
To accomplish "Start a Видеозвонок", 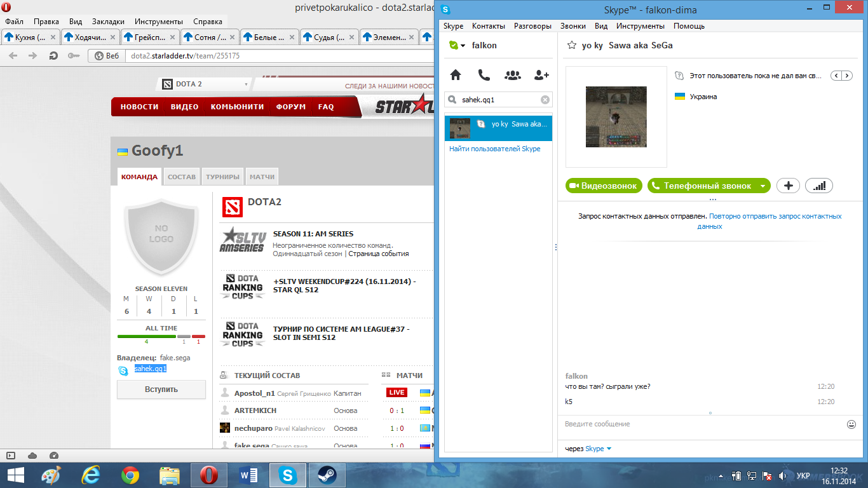I will 604,186.
